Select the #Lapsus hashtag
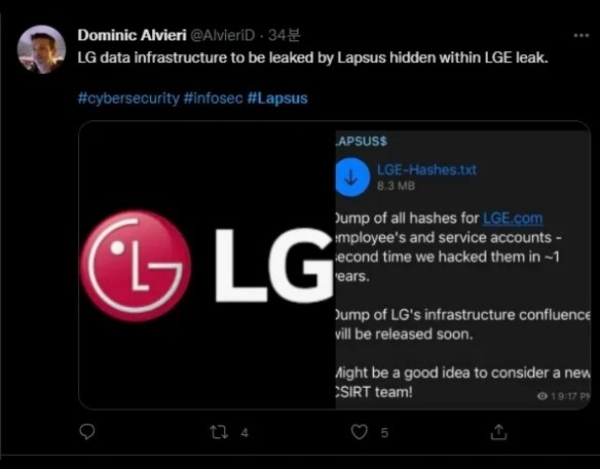Viewport: 600px width, 469px height. coord(276,99)
